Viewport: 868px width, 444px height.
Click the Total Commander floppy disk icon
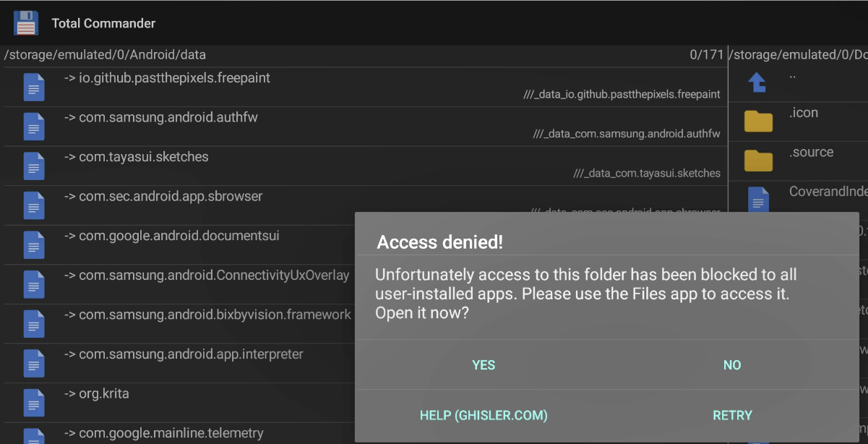coord(26,23)
